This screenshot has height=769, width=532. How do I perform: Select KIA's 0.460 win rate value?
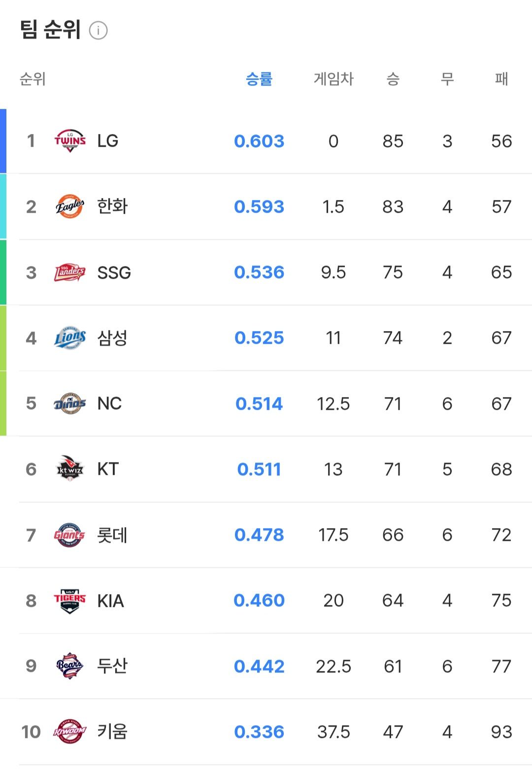[259, 601]
